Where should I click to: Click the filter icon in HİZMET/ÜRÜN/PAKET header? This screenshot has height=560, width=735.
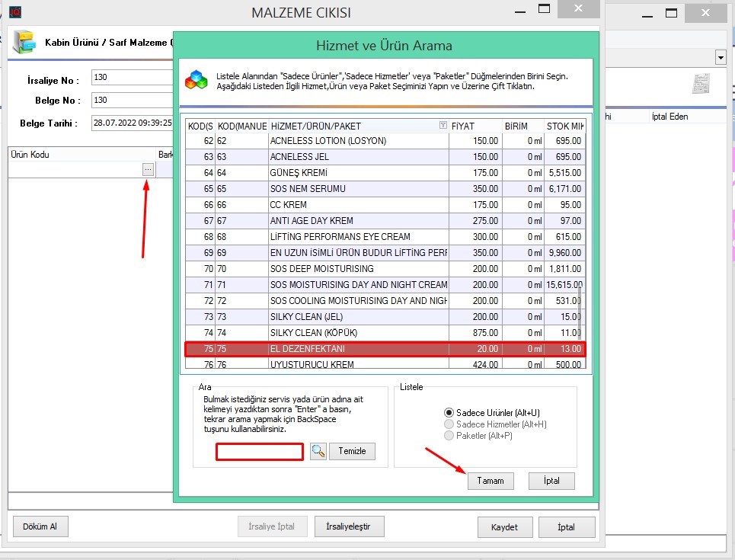[443, 126]
